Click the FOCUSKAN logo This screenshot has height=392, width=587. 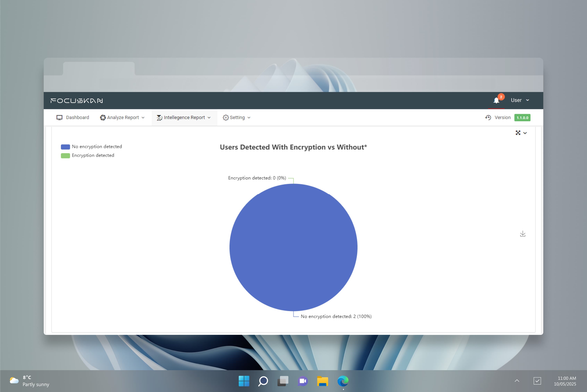pyautogui.click(x=76, y=101)
